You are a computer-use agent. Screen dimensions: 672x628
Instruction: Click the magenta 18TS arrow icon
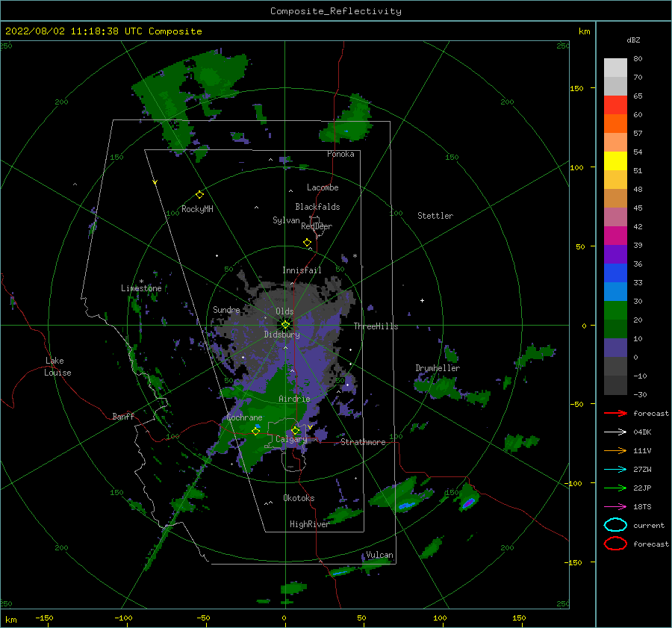click(615, 507)
